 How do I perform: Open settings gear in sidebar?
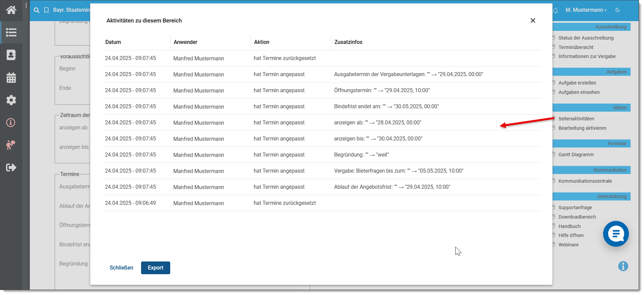click(11, 100)
